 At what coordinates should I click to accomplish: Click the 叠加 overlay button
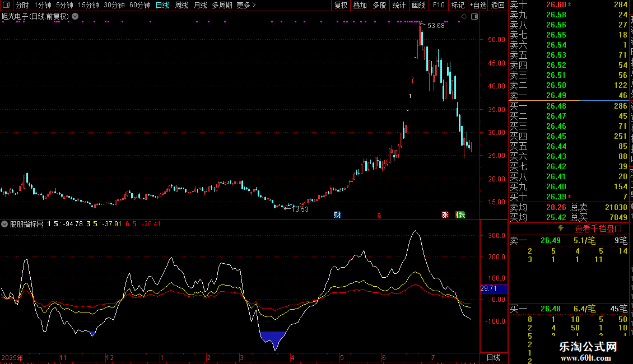[x=360, y=5]
